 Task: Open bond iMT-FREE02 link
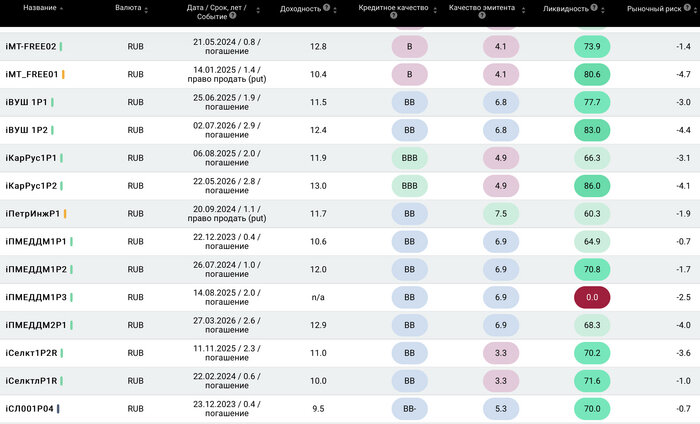tap(30, 46)
